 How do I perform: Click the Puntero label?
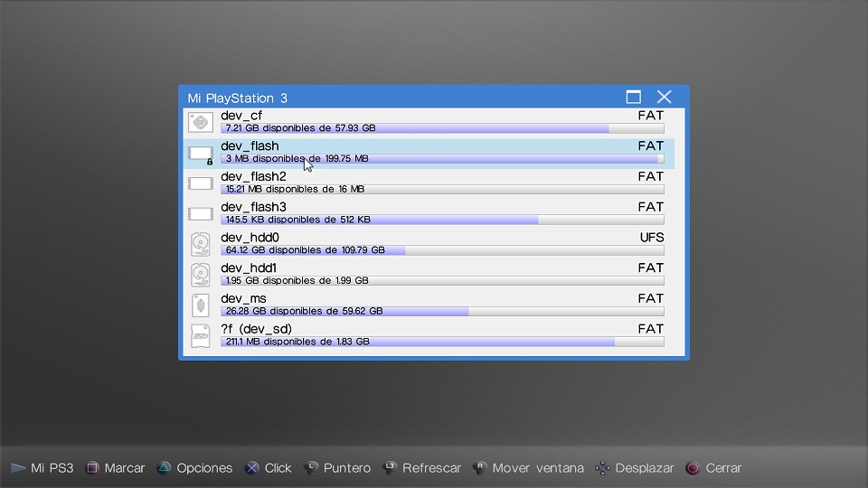(347, 468)
